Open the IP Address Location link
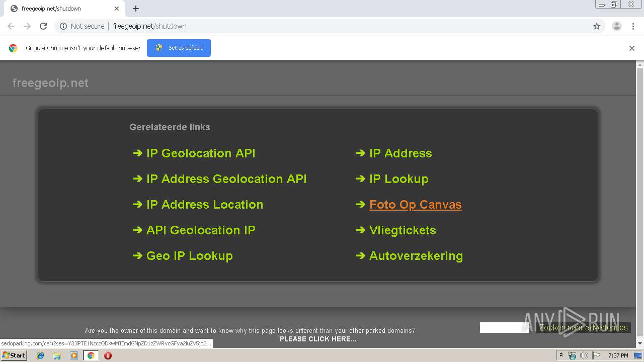This screenshot has height=362, width=644. (x=205, y=205)
